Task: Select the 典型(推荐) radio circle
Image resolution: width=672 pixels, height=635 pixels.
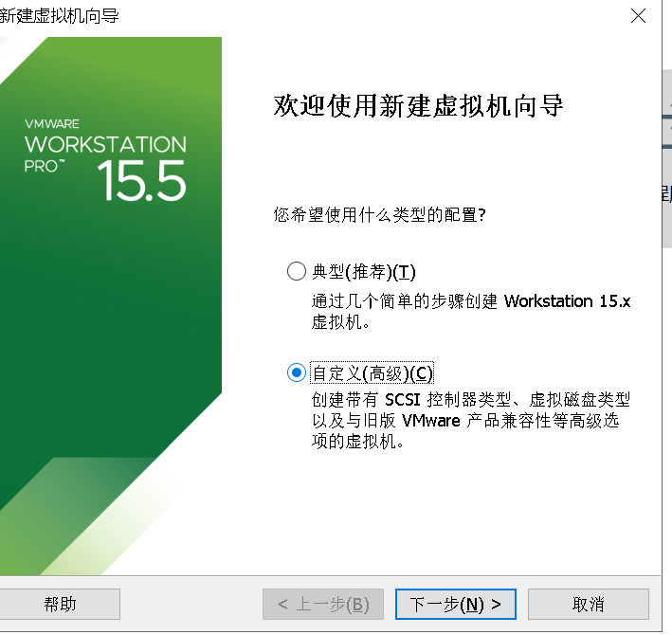Action: point(296,271)
